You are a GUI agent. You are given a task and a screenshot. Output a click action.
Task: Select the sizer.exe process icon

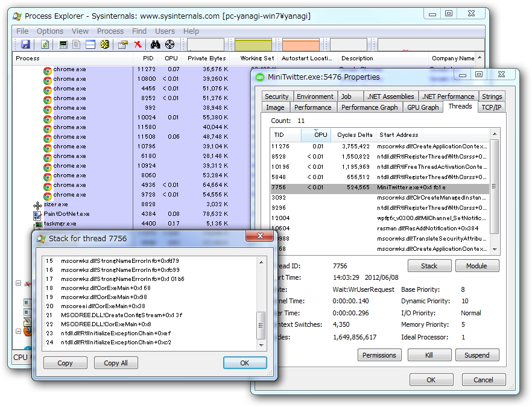(37, 205)
